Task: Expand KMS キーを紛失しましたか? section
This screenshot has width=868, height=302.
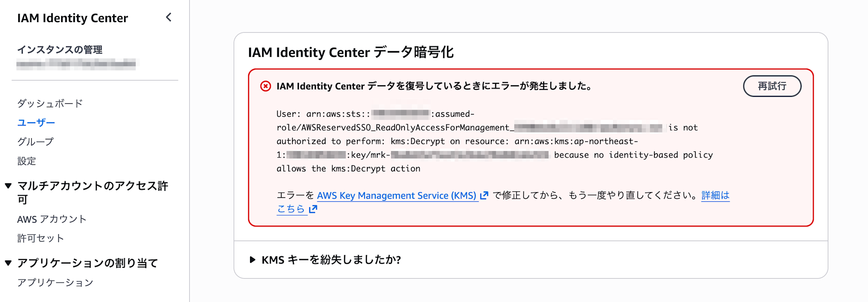Action: point(325,259)
